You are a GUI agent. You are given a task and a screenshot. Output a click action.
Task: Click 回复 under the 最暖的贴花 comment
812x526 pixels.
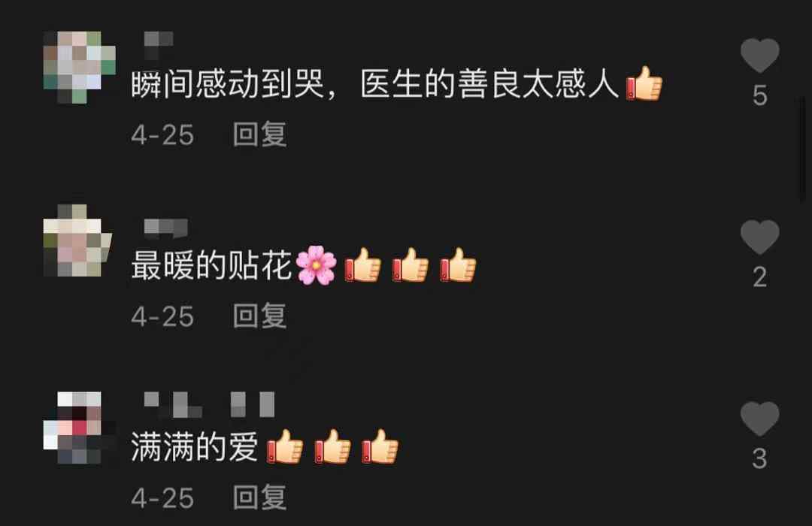point(259,316)
